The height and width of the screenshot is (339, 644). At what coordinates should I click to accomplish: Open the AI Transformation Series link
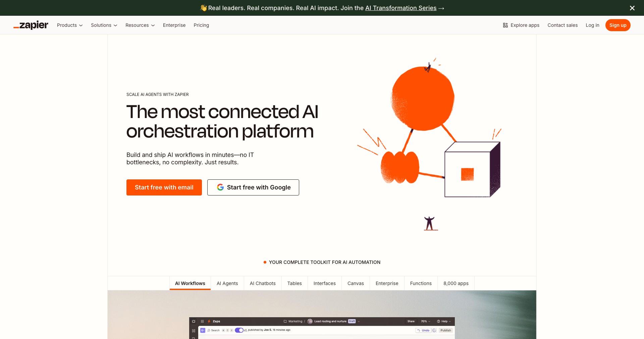pos(401,8)
